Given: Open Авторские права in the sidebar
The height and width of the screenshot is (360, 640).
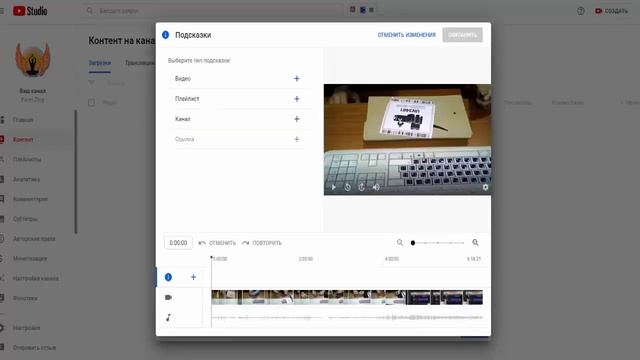Looking at the screenshot, I should pos(34,239).
